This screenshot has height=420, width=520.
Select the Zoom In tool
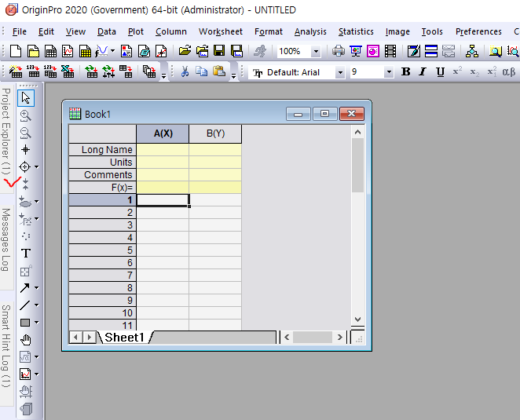pyautogui.click(x=26, y=115)
